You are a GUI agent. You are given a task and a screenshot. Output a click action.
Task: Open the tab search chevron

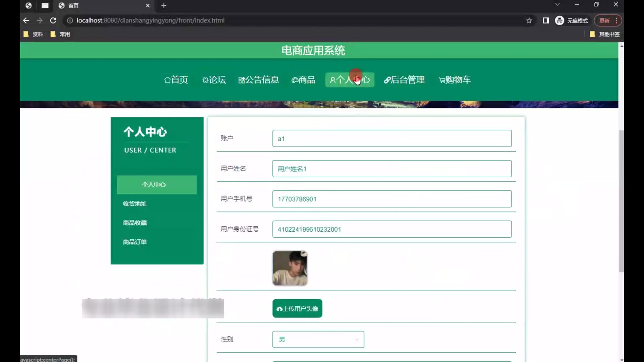click(557, 4)
